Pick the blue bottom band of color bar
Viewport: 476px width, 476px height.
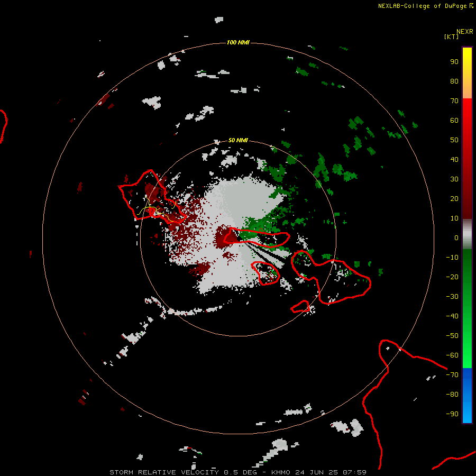click(467, 395)
